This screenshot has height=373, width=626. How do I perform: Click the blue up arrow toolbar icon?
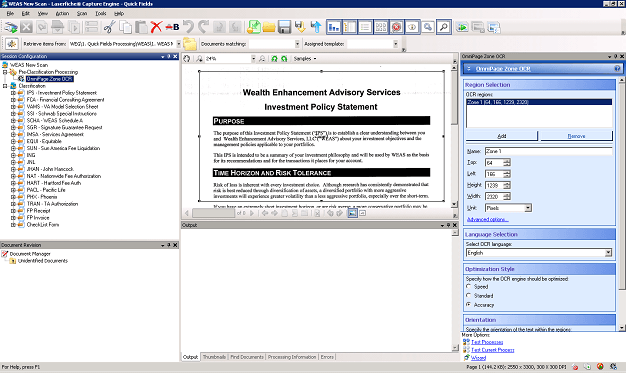click(316, 27)
